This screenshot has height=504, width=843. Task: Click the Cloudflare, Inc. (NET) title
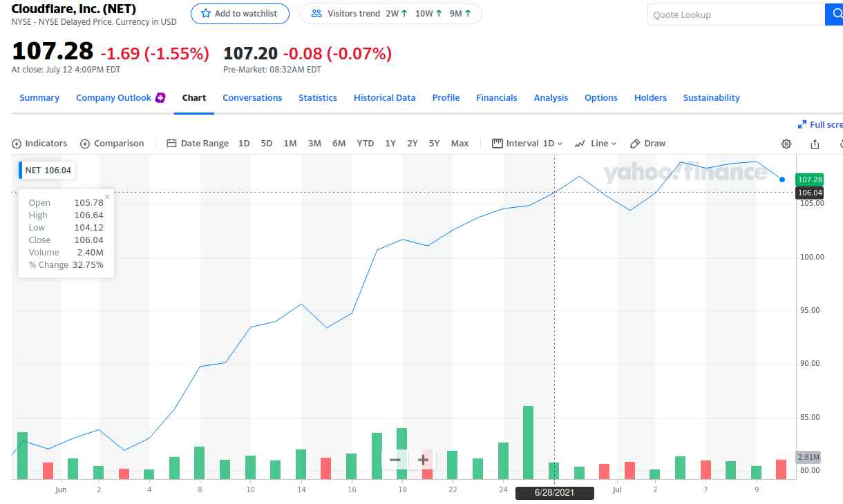coord(74,9)
